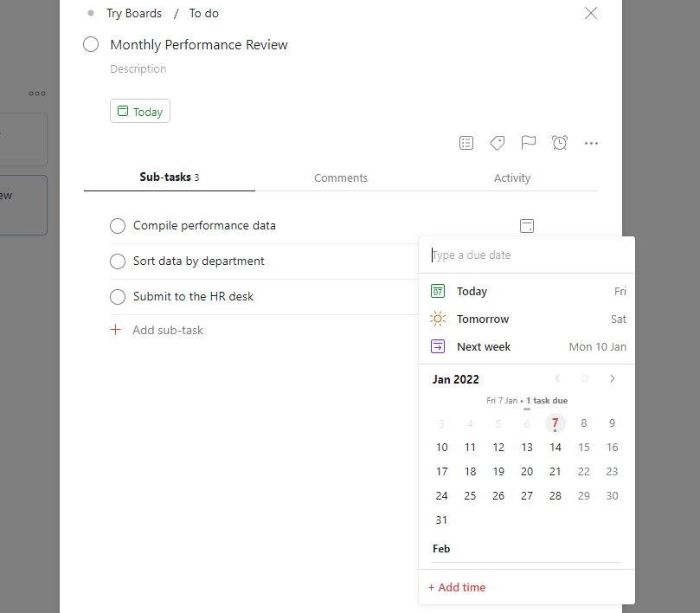Viewport: 700px width, 613px height.
Task: Select Today using the green calendar icon
Action: [x=437, y=291]
